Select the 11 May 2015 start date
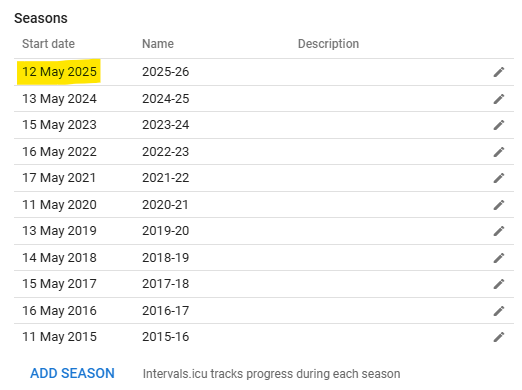 [59, 337]
